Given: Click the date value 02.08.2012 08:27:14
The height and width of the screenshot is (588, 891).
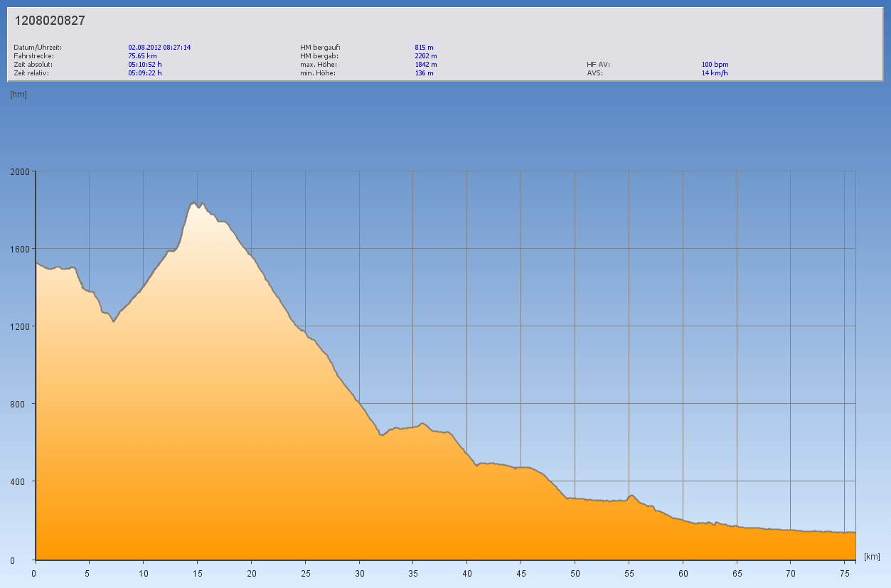Looking at the screenshot, I should click(x=159, y=48).
